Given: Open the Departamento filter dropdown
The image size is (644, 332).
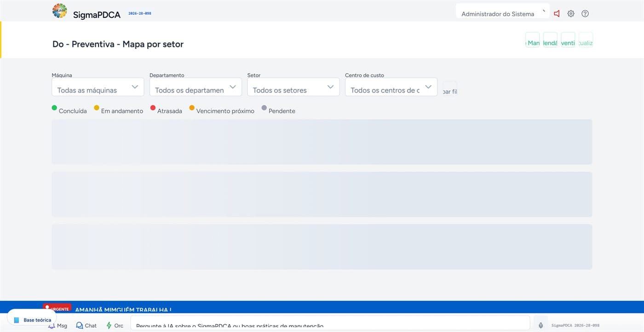Looking at the screenshot, I should tap(195, 87).
